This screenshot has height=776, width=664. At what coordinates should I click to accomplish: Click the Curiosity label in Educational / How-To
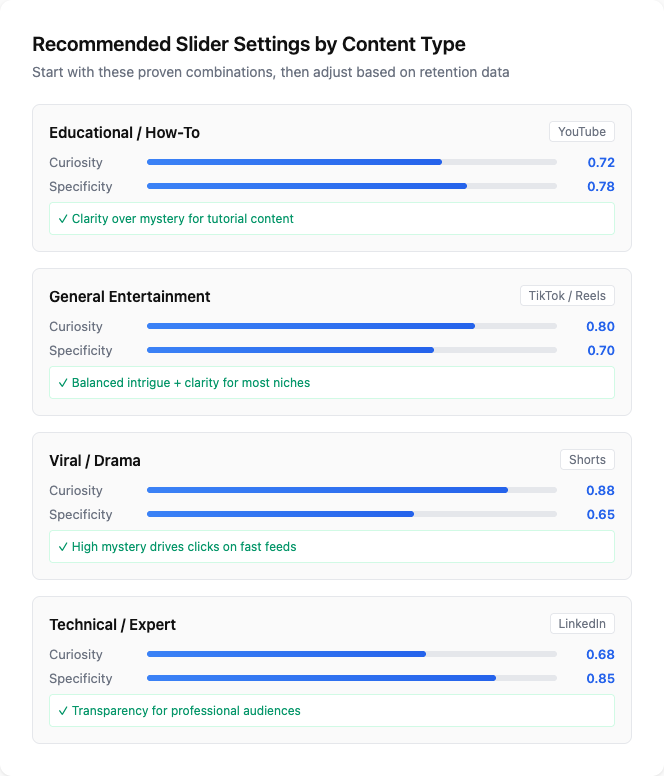(x=76, y=162)
